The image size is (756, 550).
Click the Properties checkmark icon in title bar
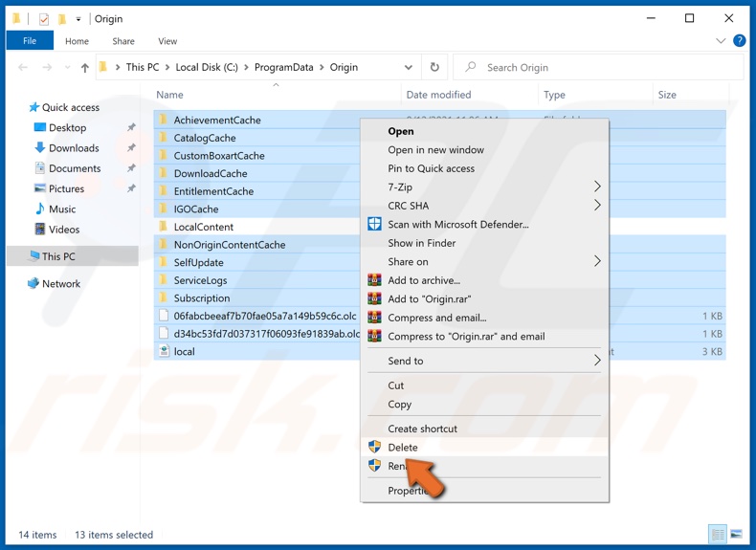point(44,19)
